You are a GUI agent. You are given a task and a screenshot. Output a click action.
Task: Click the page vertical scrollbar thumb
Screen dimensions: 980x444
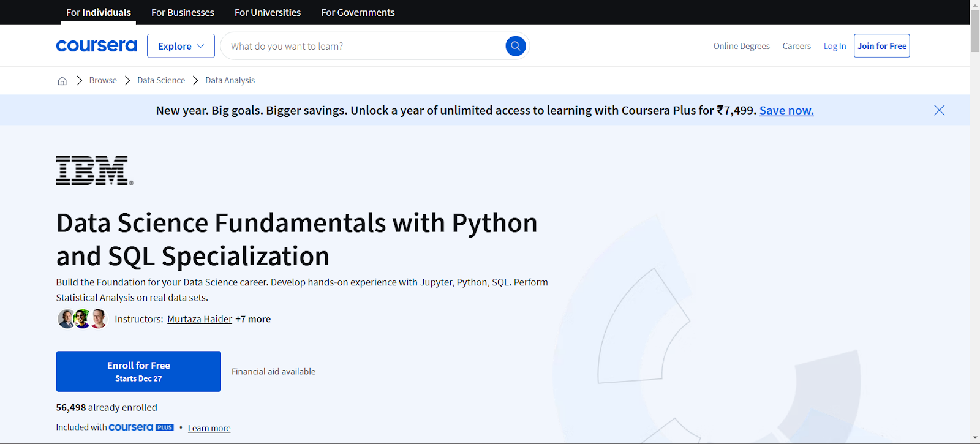tap(974, 31)
